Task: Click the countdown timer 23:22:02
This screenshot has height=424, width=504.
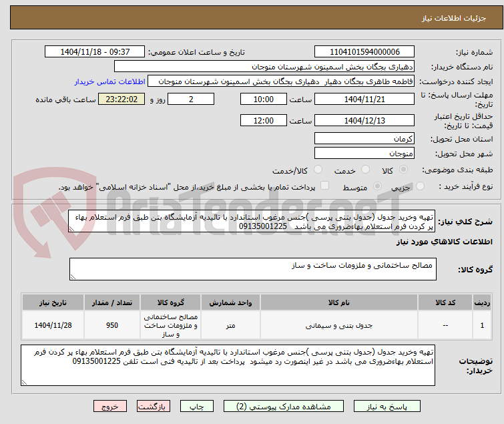Action: [121, 99]
